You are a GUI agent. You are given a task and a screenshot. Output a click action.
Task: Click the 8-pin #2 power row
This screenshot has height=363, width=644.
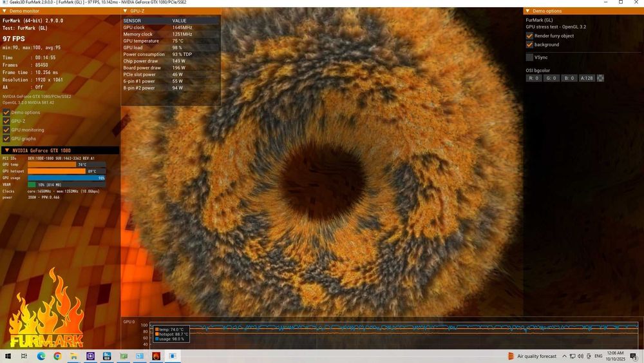(171, 88)
